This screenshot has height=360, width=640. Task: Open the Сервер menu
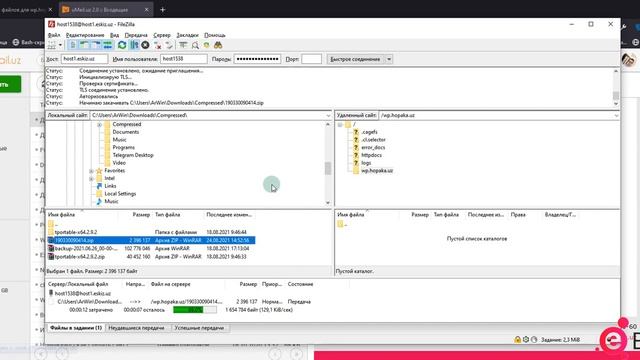pyautogui.click(x=162, y=35)
